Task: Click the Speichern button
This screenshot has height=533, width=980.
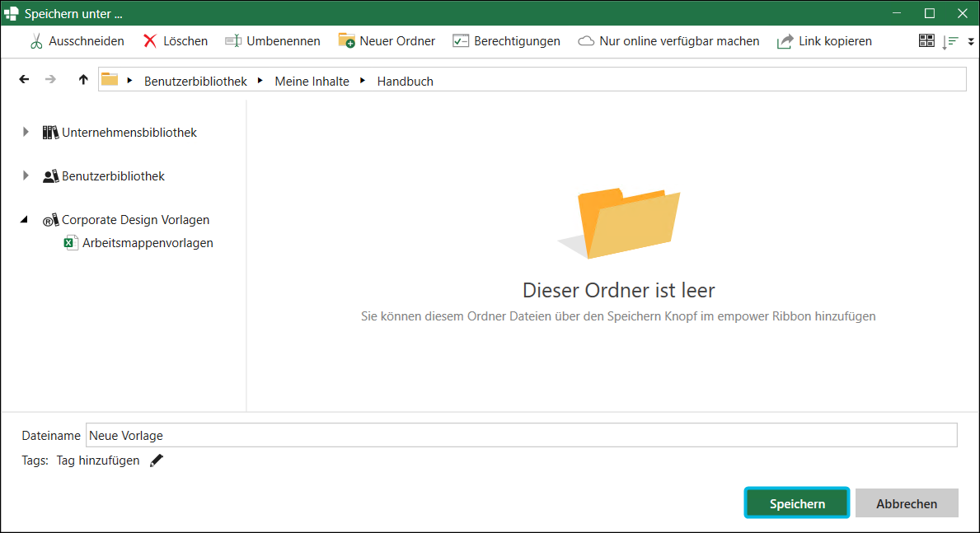Action: tap(797, 503)
